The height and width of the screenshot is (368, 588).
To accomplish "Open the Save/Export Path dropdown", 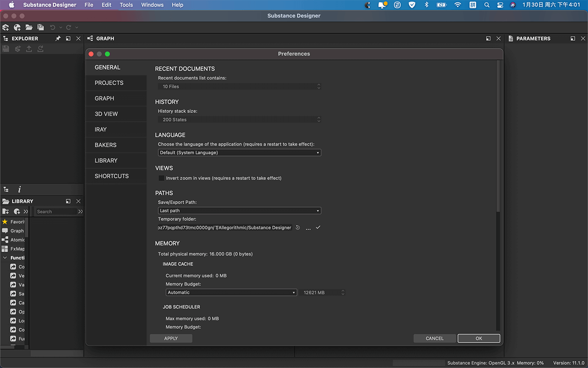I will [240, 210].
